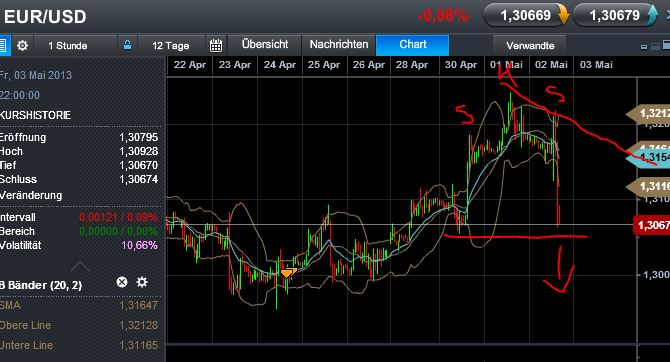
Task: Toggle the blue padlock lock icon
Action: [127, 45]
